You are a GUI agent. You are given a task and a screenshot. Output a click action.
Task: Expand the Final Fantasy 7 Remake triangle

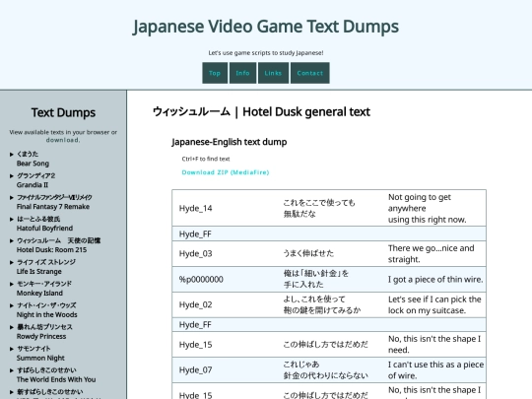tap(12, 197)
